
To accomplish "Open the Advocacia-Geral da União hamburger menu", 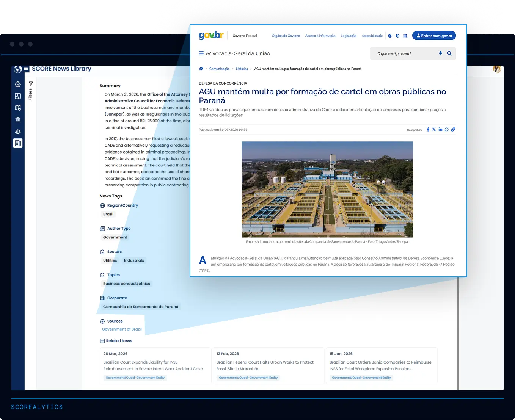I will point(201,53).
